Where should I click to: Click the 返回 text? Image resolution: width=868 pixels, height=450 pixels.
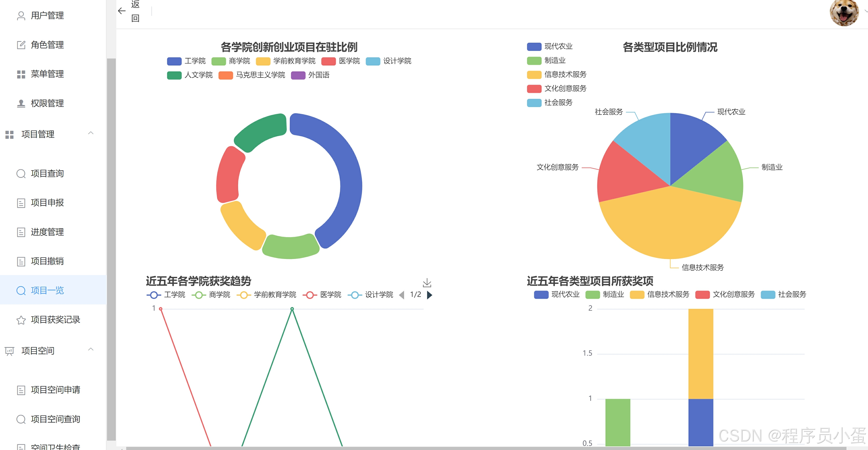coord(135,11)
